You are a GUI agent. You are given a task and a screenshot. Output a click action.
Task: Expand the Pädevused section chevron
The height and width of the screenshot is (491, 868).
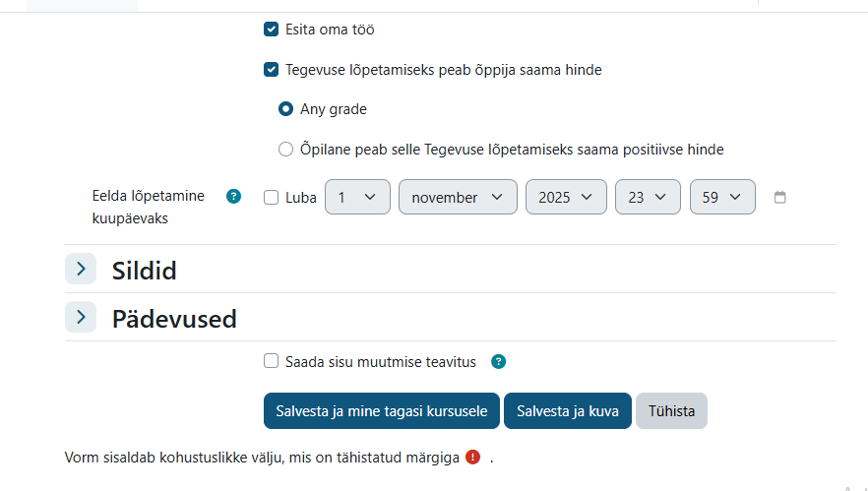coord(81,317)
